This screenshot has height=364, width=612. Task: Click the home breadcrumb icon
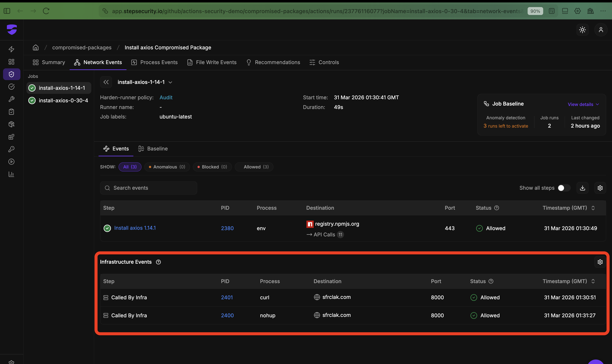pyautogui.click(x=36, y=47)
